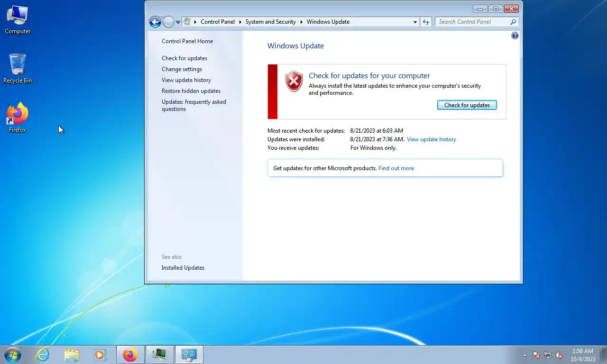Open View update history in the sidebar
This screenshot has width=607, height=364.
186,80
